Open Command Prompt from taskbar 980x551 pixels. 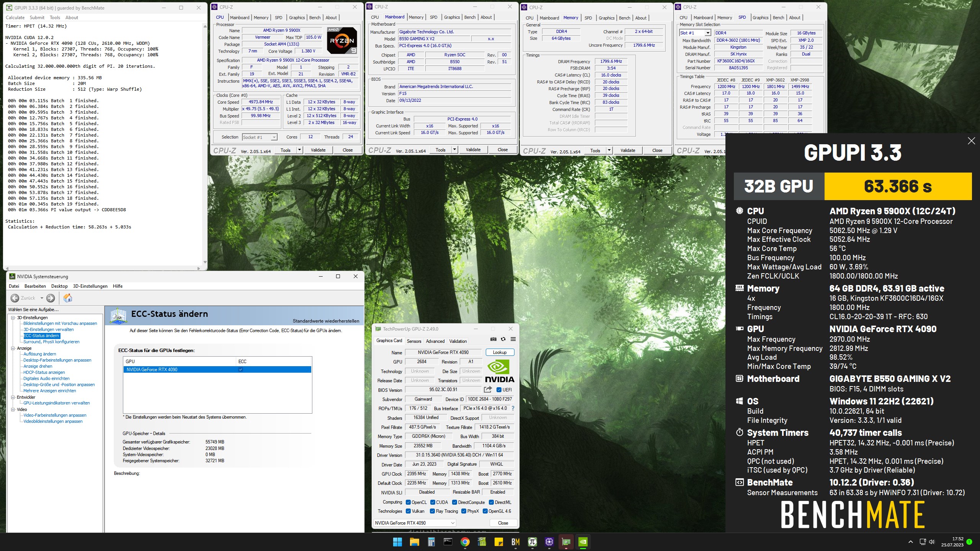[448, 542]
